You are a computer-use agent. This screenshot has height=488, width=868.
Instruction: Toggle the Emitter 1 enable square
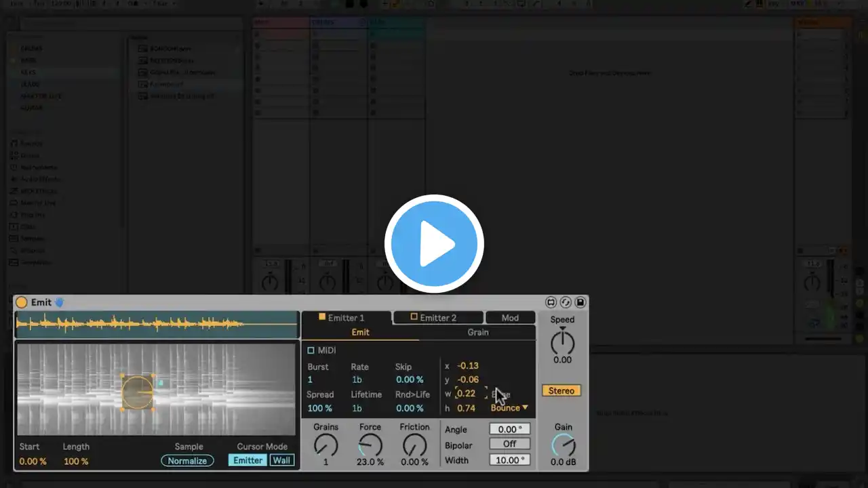click(322, 317)
